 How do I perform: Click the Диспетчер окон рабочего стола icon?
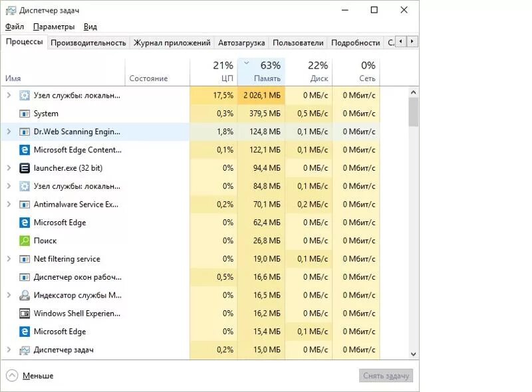point(25,277)
